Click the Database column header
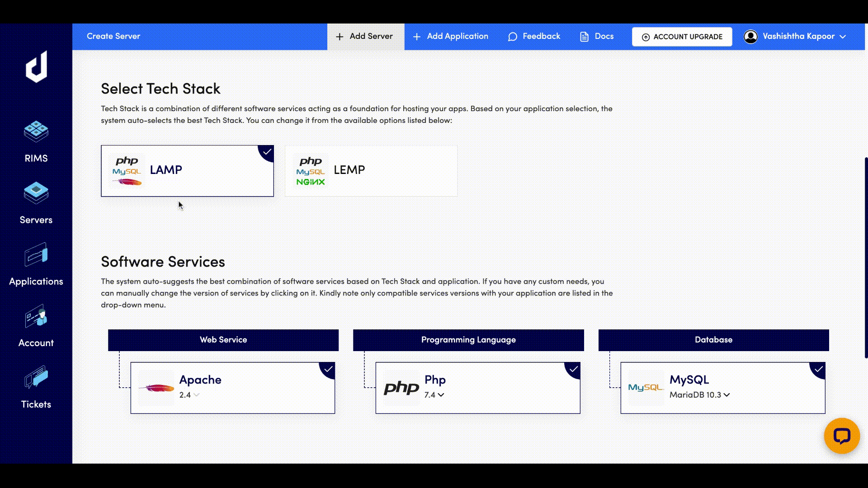 (714, 340)
